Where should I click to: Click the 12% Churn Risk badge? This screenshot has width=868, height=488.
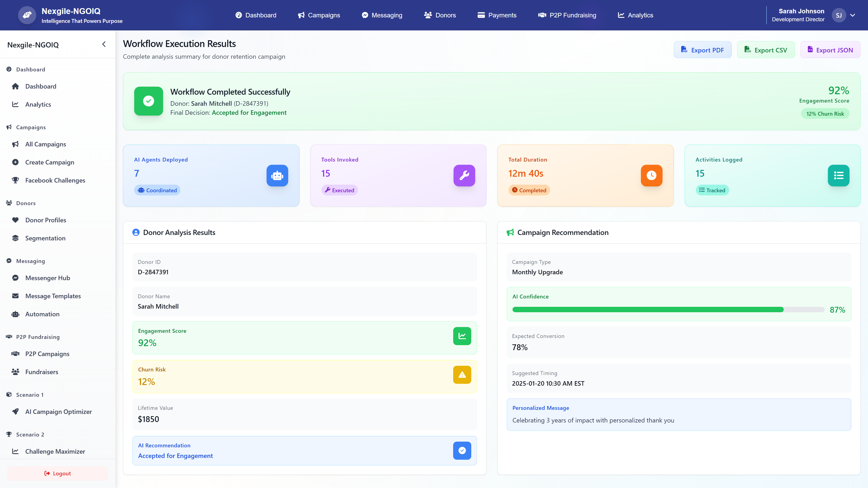click(x=825, y=113)
